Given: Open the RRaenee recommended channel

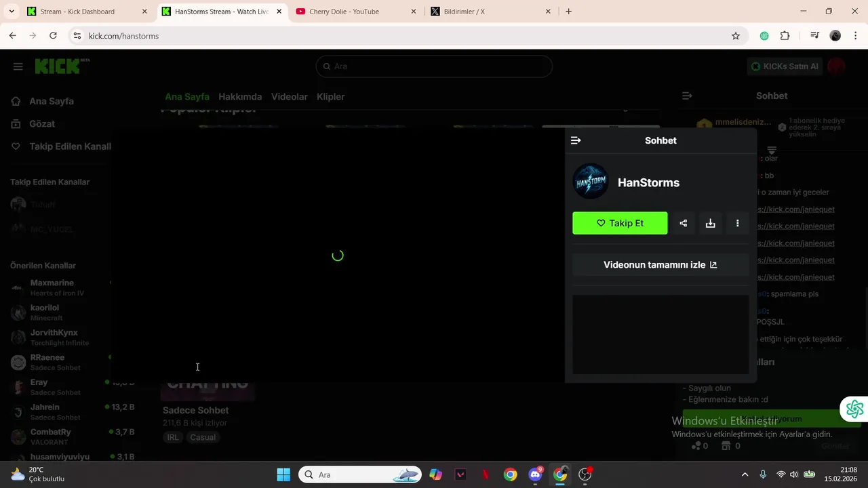Looking at the screenshot, I should pyautogui.click(x=59, y=362).
